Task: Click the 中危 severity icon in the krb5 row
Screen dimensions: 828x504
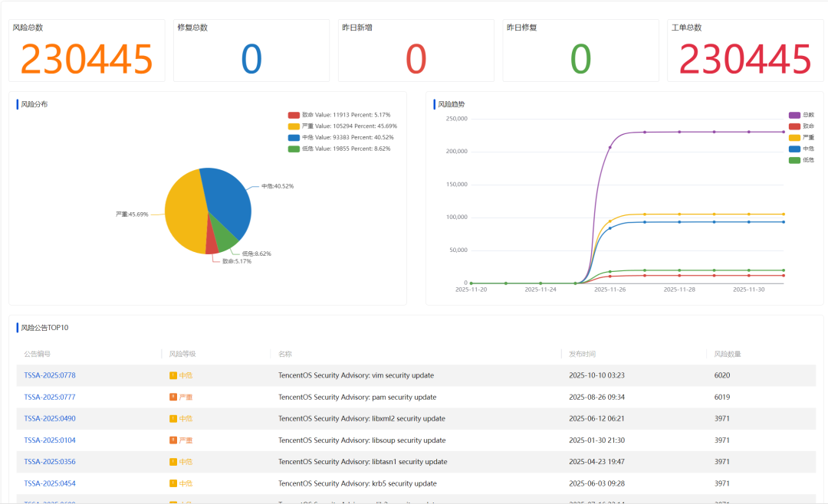Action: click(173, 483)
